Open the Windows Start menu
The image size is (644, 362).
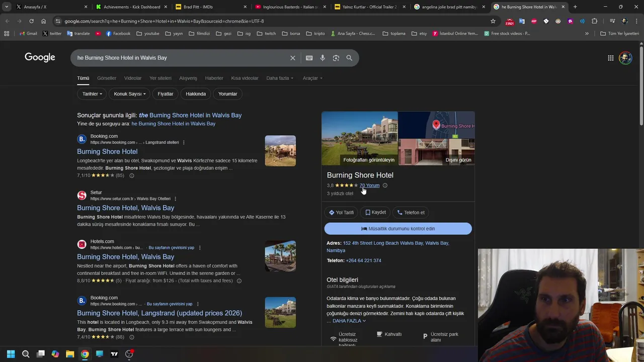(11, 354)
